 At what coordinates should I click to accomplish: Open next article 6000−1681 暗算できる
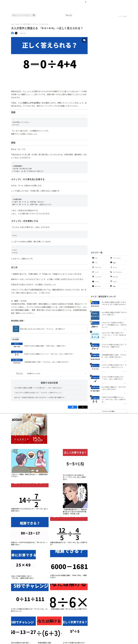click(x=45, y=346)
